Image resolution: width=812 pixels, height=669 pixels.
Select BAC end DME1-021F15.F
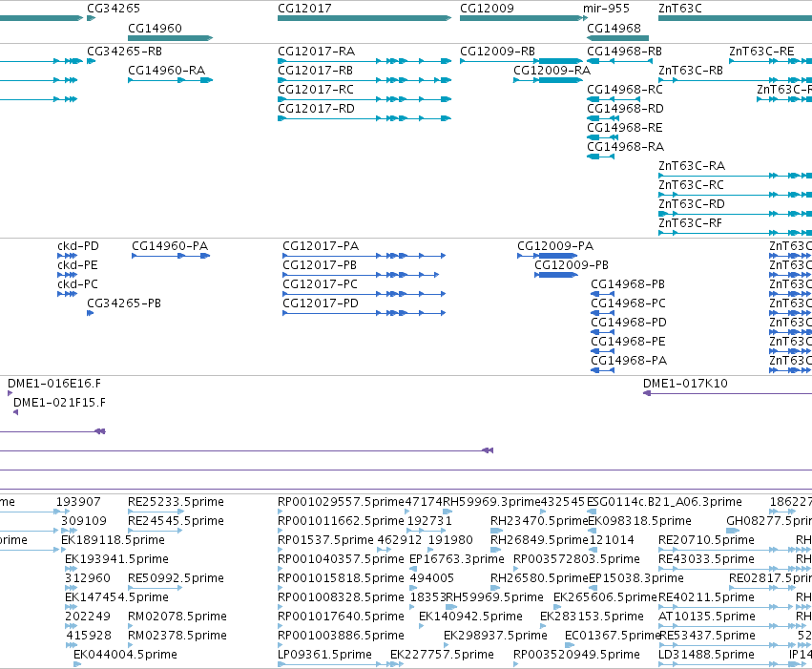[x=59, y=403]
